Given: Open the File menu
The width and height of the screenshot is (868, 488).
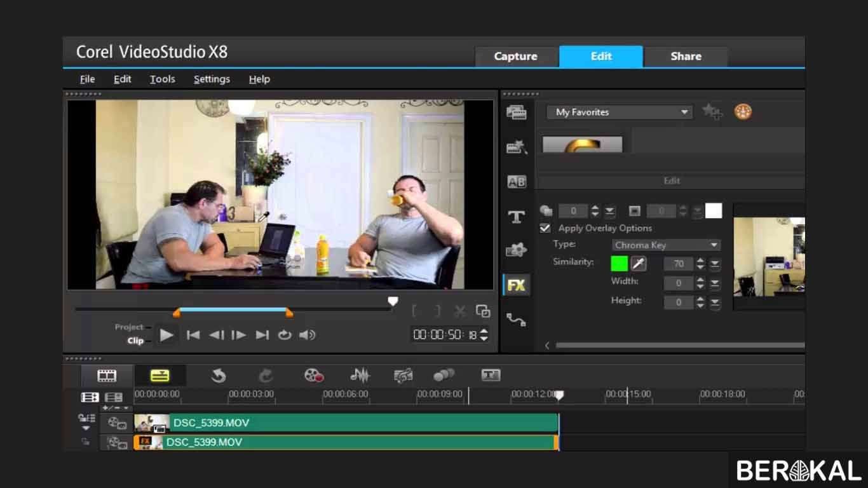Looking at the screenshot, I should click(87, 79).
